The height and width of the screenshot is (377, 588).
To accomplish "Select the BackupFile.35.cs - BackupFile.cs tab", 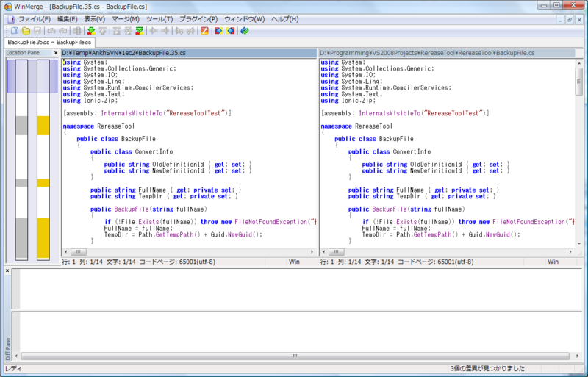I will coord(49,43).
